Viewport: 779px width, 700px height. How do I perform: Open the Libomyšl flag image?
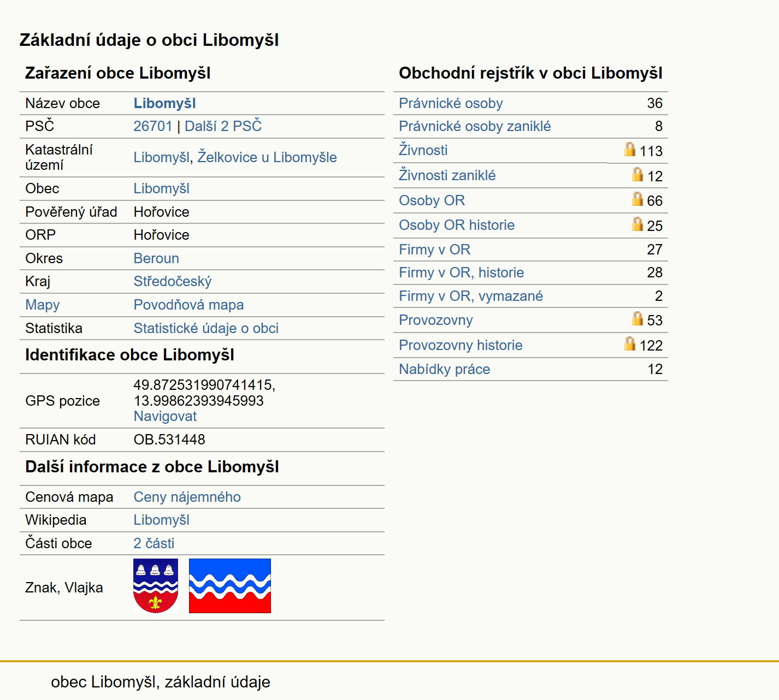click(230, 586)
